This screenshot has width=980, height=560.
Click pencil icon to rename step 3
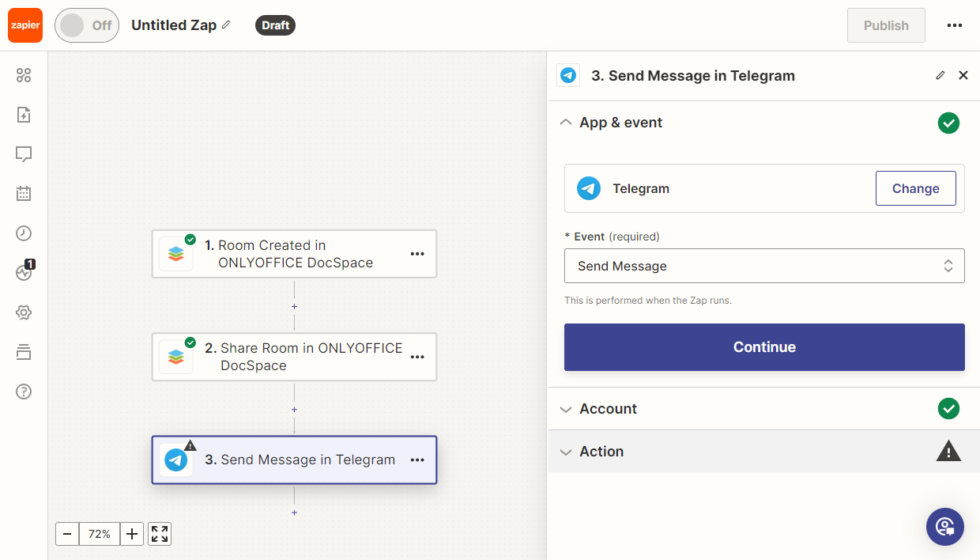click(x=940, y=76)
